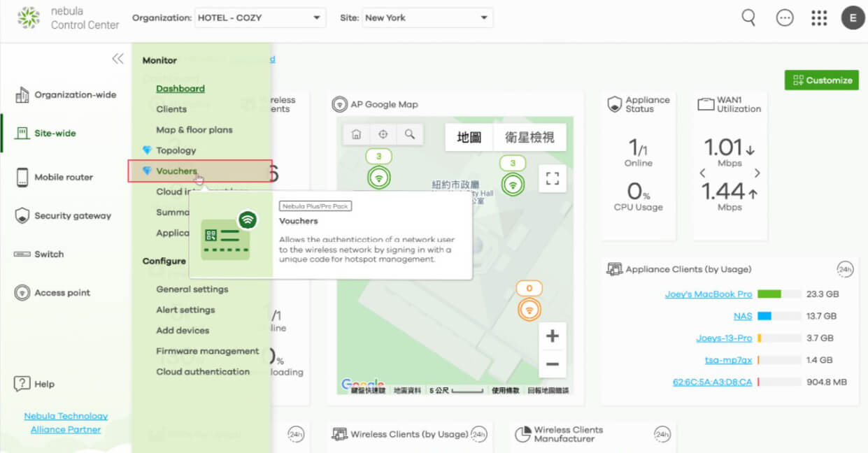Open the apps grid launcher icon
This screenshot has height=453, width=868.
819,18
